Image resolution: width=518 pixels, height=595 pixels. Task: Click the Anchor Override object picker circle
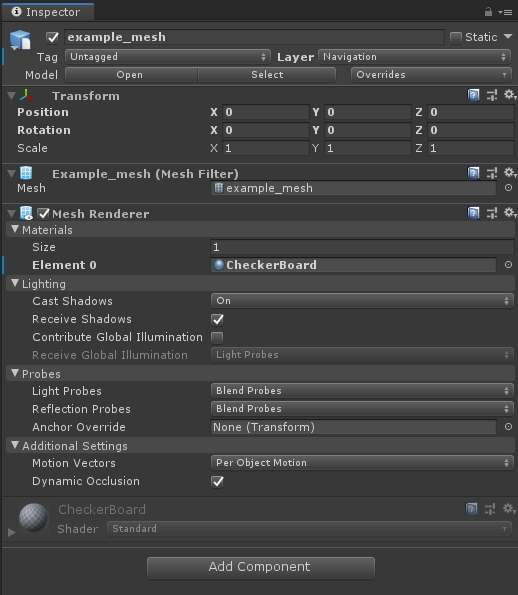(x=509, y=427)
